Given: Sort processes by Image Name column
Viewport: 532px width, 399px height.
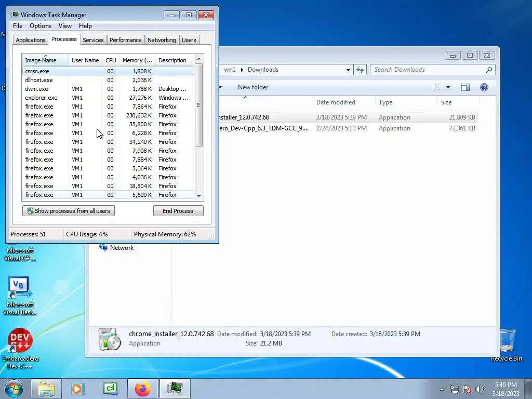Looking at the screenshot, I should click(46, 60).
